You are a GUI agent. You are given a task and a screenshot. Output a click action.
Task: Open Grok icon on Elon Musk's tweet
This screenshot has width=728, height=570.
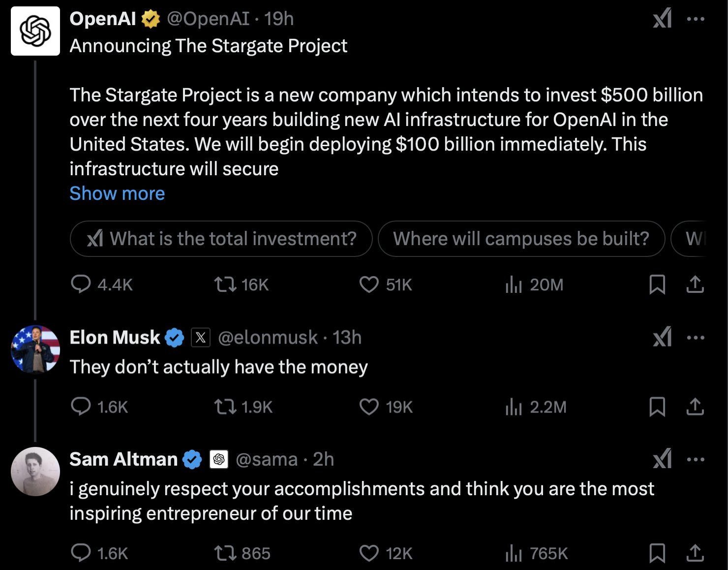point(662,338)
